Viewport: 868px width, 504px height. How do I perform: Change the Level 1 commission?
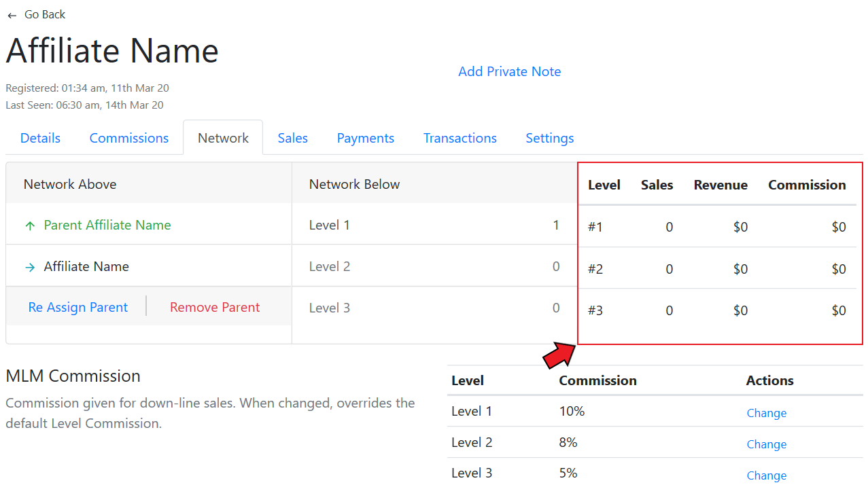click(766, 413)
